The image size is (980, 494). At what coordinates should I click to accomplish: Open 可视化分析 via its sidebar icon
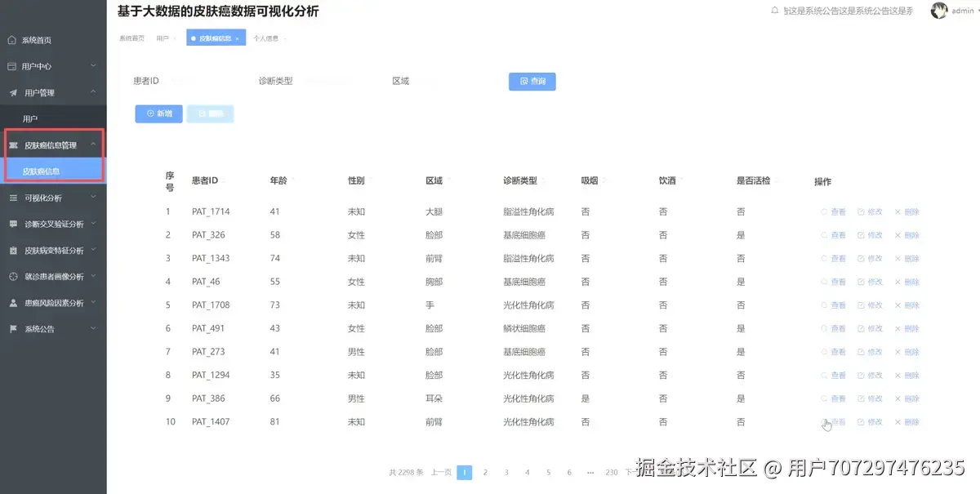[12, 198]
